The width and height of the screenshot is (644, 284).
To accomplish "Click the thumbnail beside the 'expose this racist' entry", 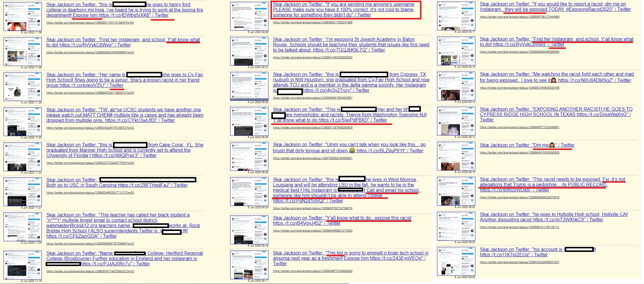I will (x=249, y=229).
